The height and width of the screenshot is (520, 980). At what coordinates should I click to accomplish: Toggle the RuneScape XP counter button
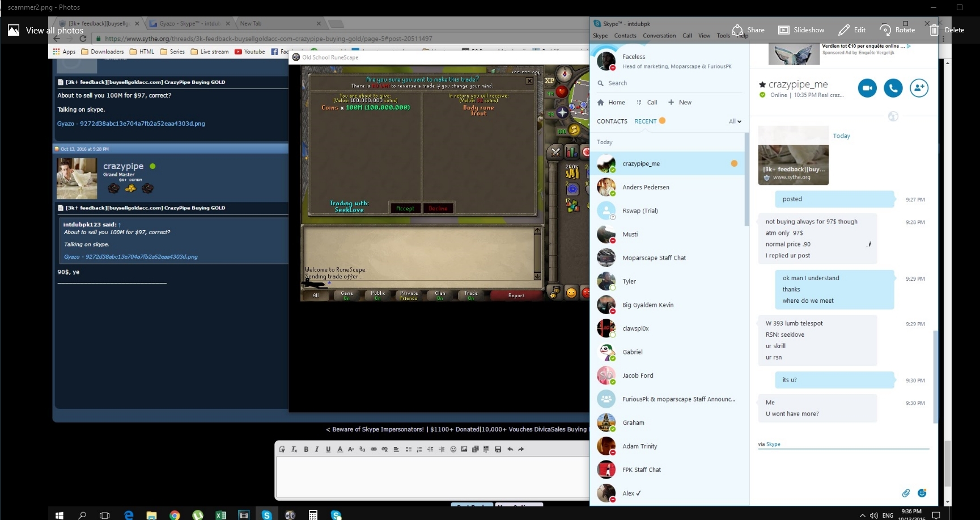coord(550,81)
